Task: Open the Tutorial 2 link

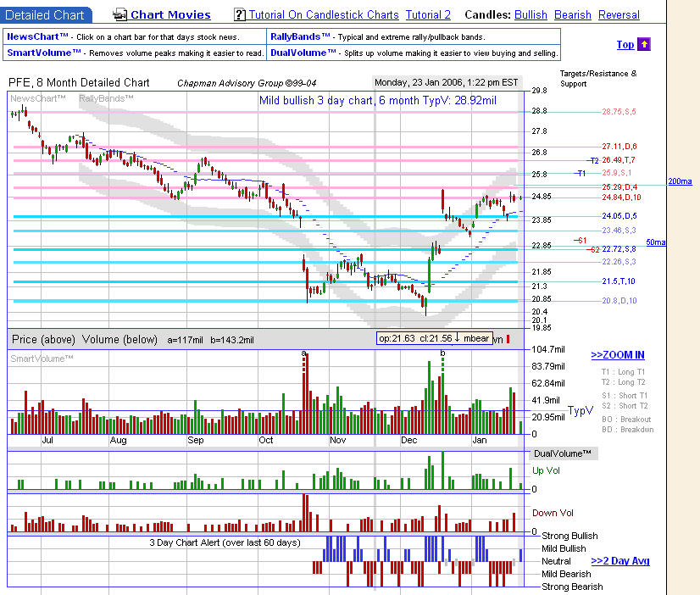Action: (x=428, y=14)
